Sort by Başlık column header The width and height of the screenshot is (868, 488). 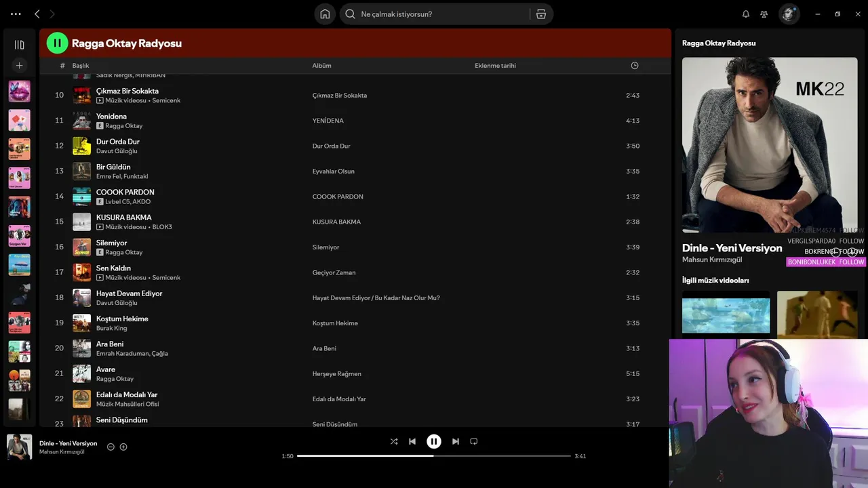pyautogui.click(x=81, y=66)
